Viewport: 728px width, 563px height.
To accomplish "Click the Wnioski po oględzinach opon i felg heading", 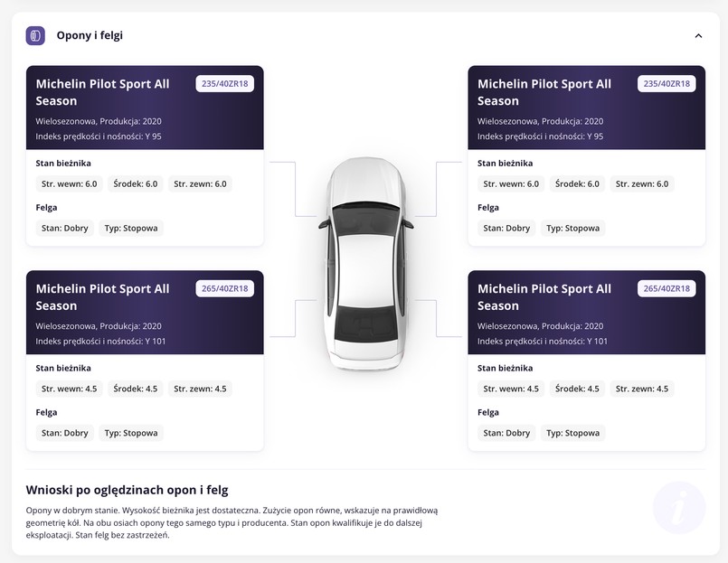I will 127,490.
